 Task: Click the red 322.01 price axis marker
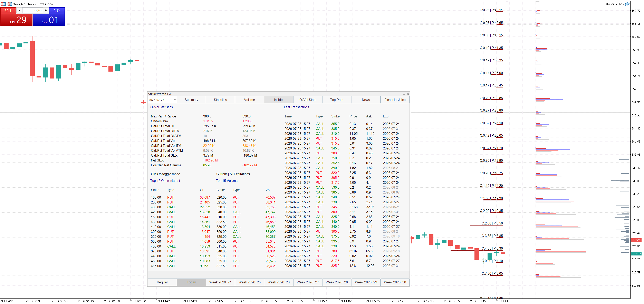[x=636, y=240]
